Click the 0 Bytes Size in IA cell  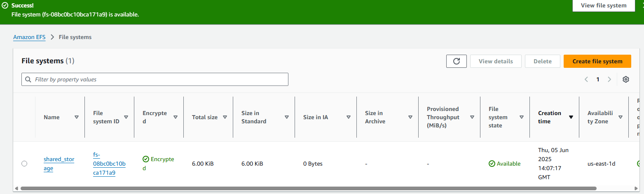313,164
